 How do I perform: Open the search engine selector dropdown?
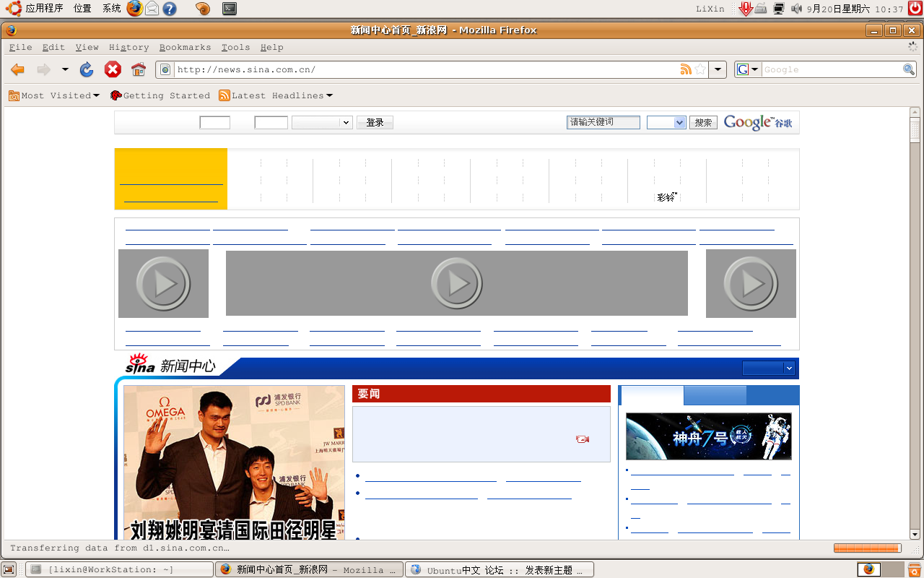748,69
